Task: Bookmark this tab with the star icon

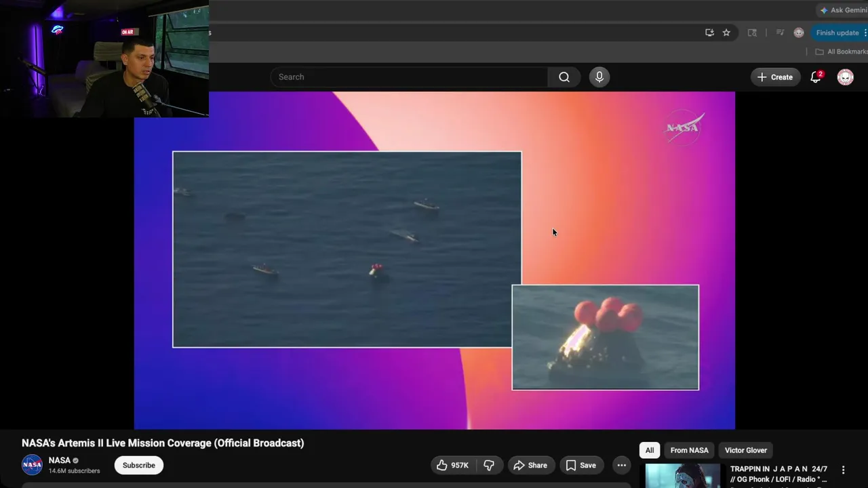Action: [x=726, y=33]
